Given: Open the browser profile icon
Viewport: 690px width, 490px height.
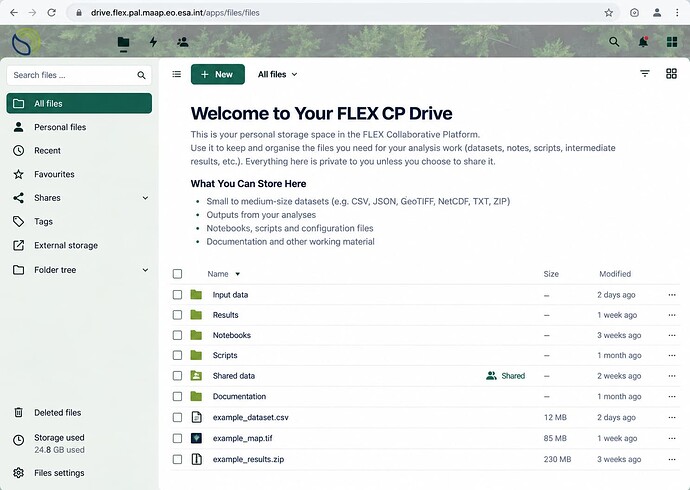Looking at the screenshot, I should tap(657, 13).
